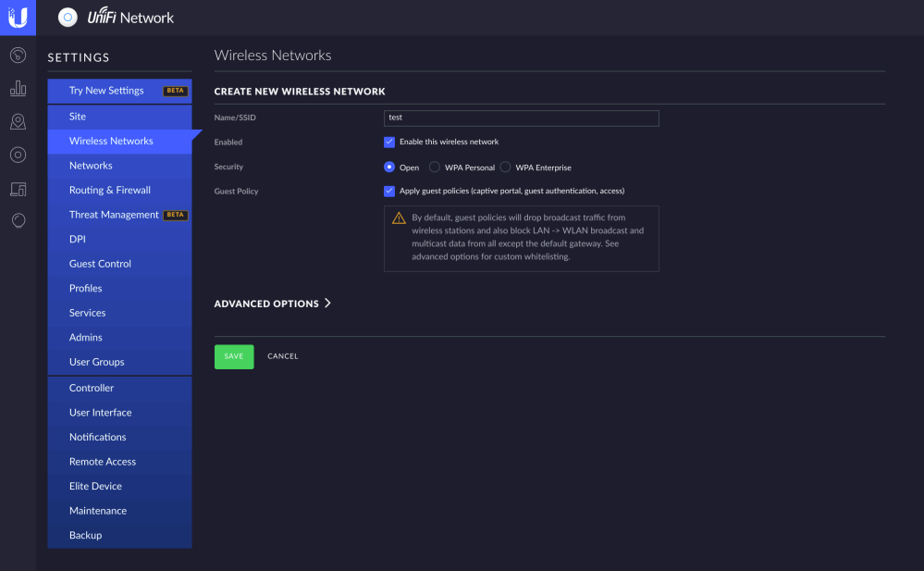Open the Dashboard gauge icon
This screenshot has width=924, height=571.
(18, 56)
